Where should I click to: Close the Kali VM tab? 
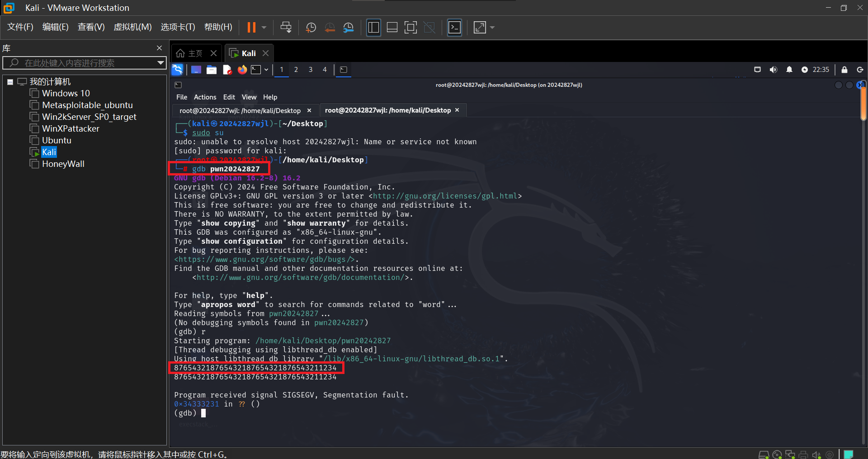266,53
